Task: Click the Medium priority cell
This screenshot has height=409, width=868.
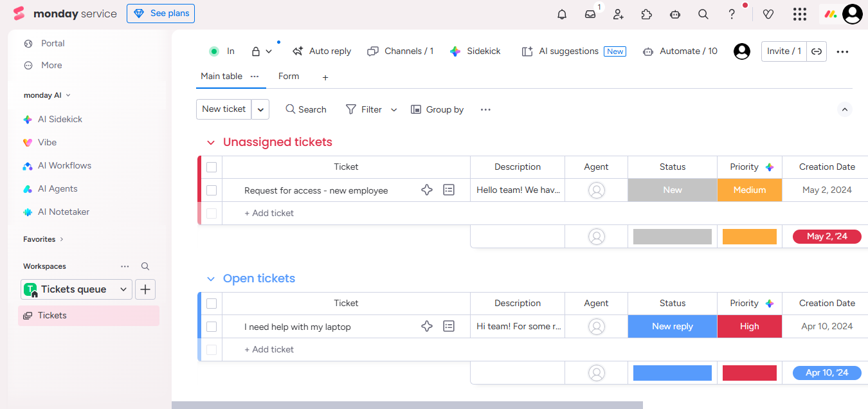Action: [x=750, y=190]
